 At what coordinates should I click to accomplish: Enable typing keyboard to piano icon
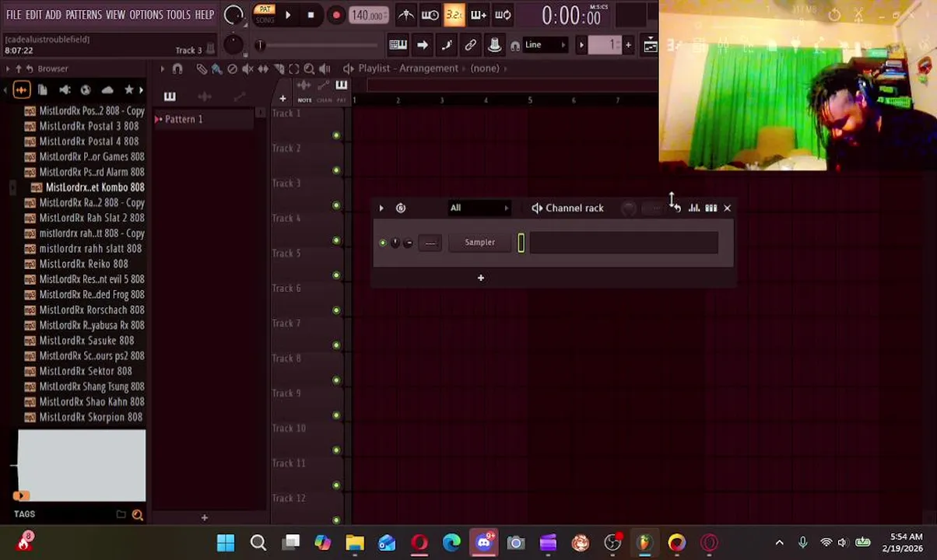pos(398,45)
